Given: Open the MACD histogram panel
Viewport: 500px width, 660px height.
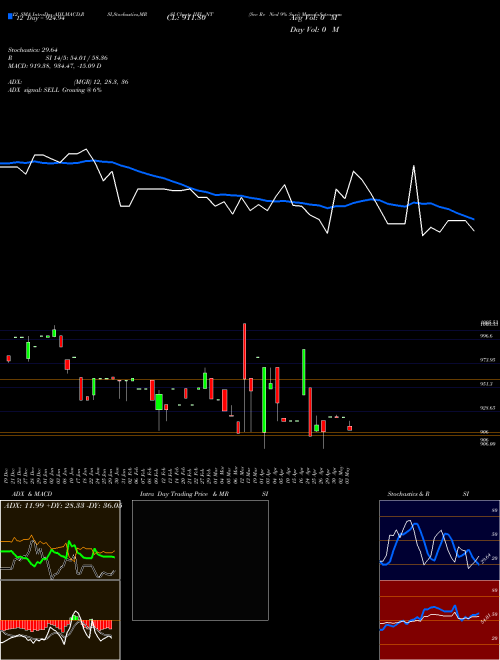Looking at the screenshot, I should (x=60, y=620).
